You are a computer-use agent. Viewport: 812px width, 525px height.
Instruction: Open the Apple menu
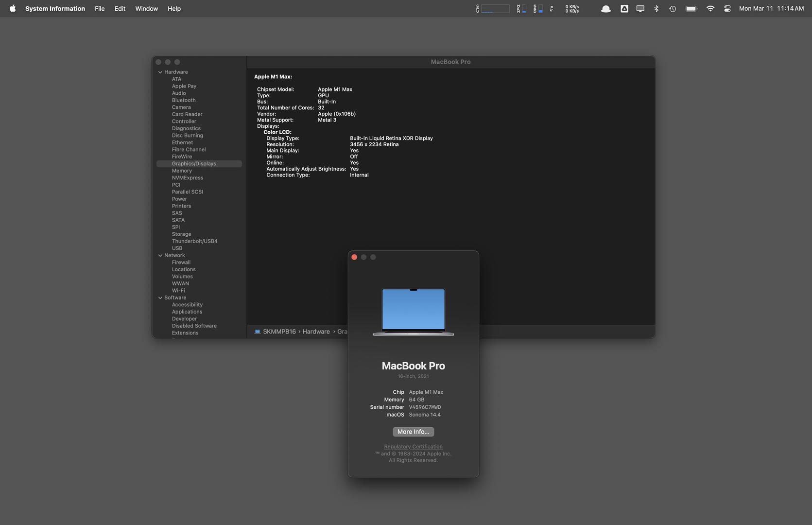[13, 8]
